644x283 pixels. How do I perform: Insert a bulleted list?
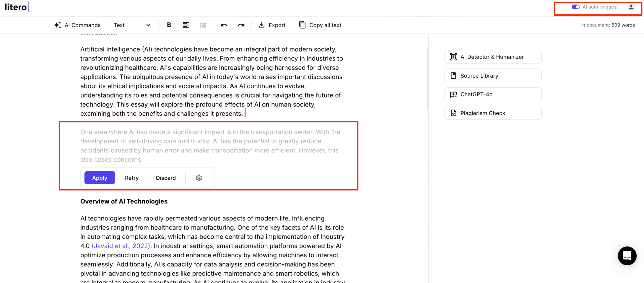tap(203, 25)
